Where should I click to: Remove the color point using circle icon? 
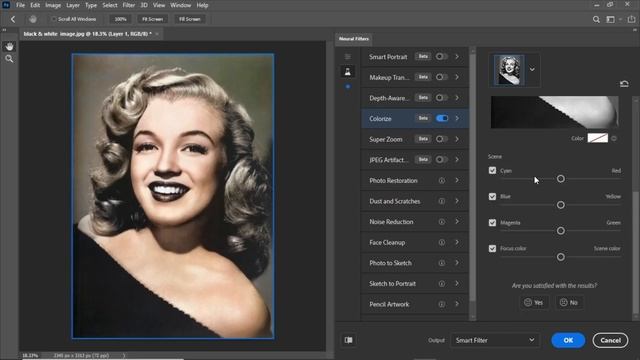point(614,138)
